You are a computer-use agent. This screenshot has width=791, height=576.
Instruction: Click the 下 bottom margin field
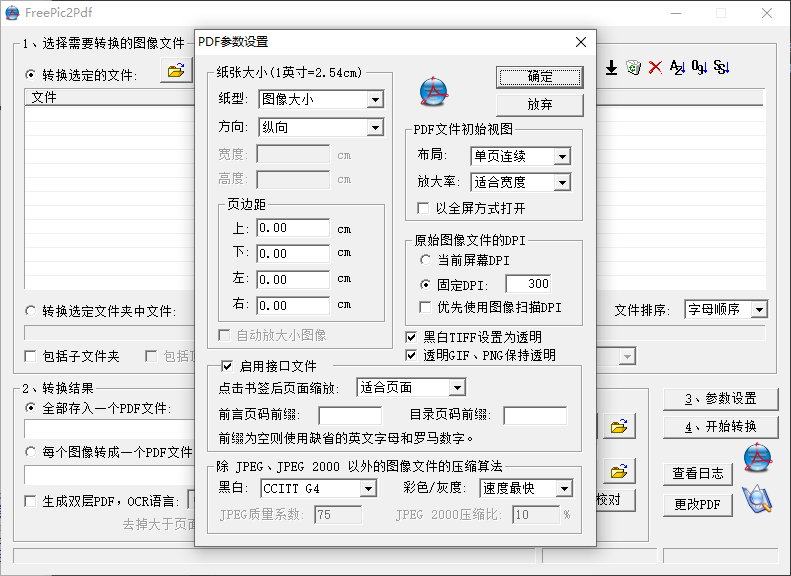(293, 254)
